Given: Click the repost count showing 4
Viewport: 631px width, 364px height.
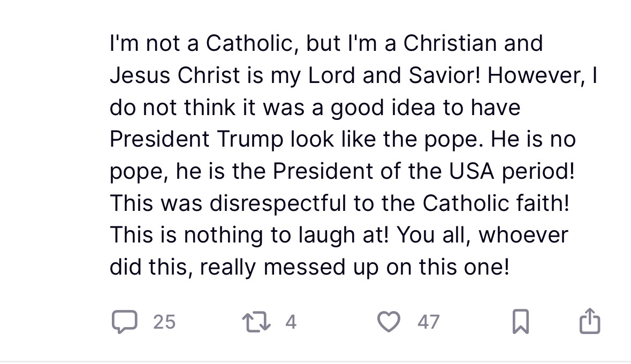Looking at the screenshot, I should point(291,322).
